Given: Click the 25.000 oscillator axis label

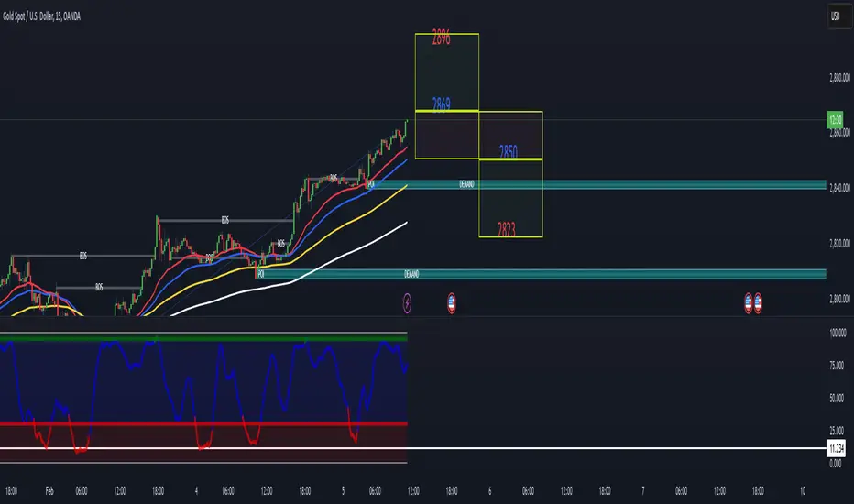Looking at the screenshot, I should (x=837, y=431).
